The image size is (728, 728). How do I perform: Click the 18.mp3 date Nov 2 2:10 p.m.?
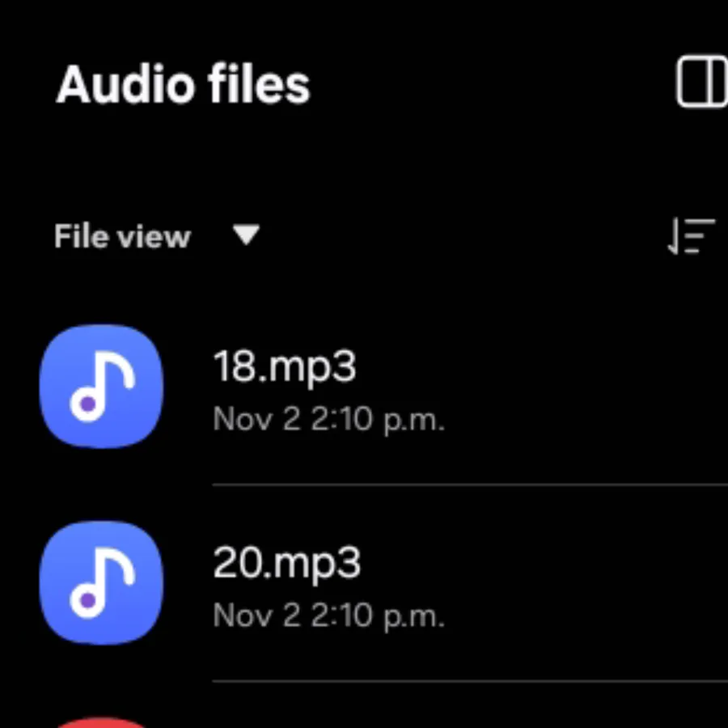[328, 421]
